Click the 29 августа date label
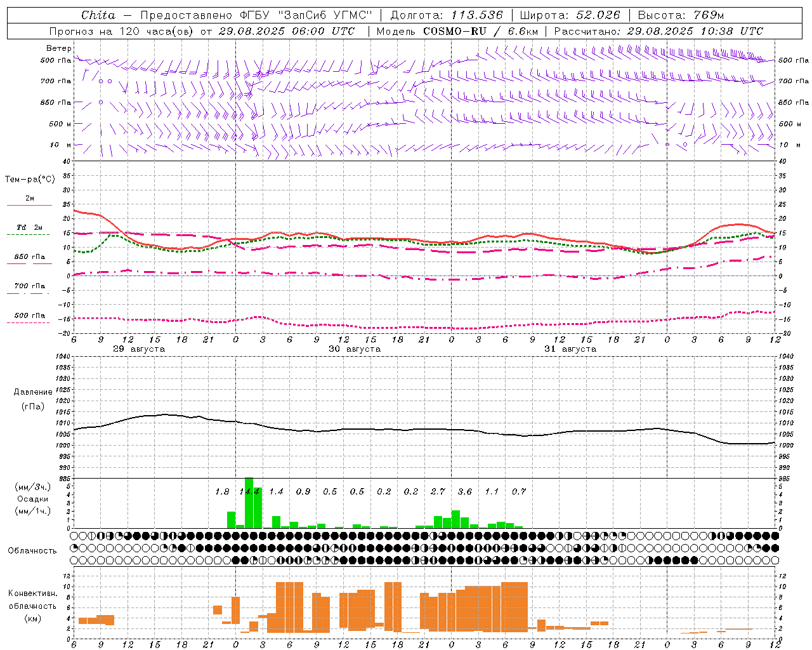The height and width of the screenshot is (650, 812). click(x=139, y=349)
